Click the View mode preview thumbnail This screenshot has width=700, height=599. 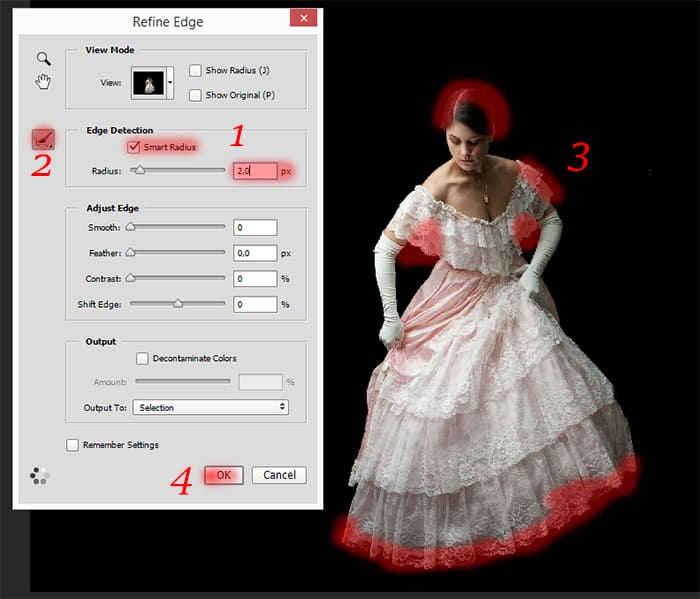tap(149, 83)
